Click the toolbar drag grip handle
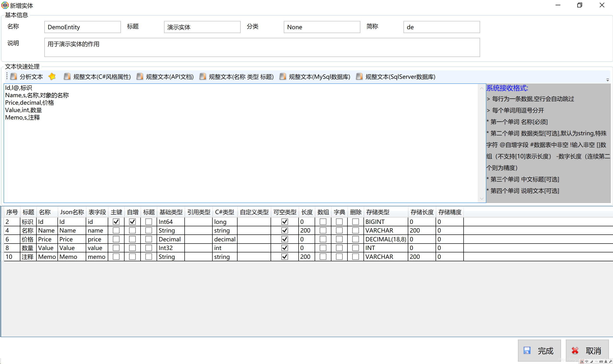613x364 pixels. (7, 76)
